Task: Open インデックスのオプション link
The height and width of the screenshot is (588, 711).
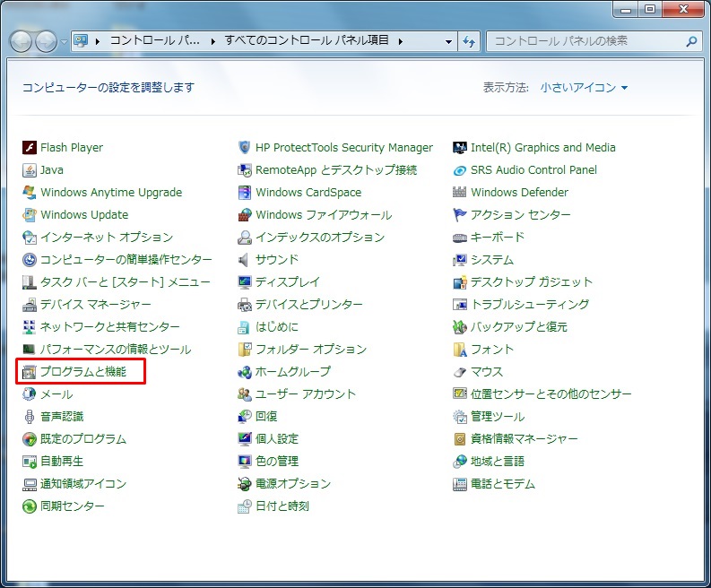Action: [320, 238]
